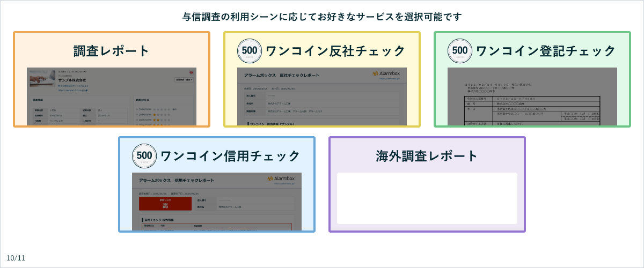Click アラームボックス 信用チェックレポート heading text

(x=176, y=181)
